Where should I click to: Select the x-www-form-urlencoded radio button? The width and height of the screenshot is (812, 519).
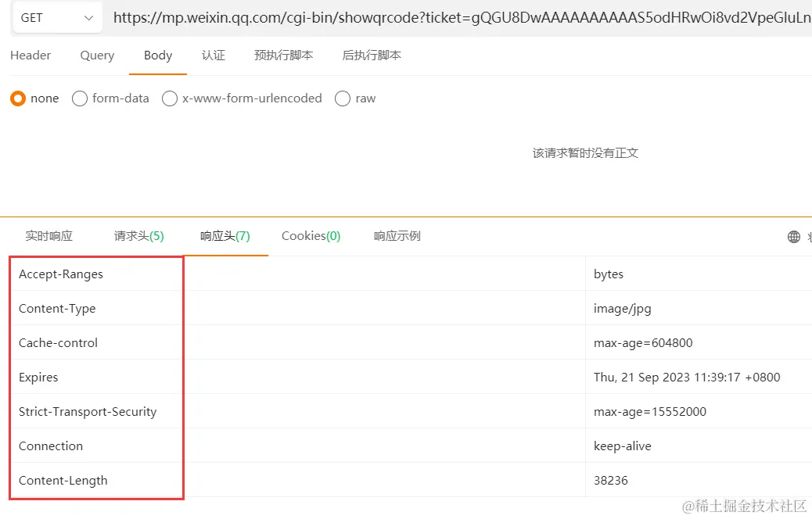(169, 98)
